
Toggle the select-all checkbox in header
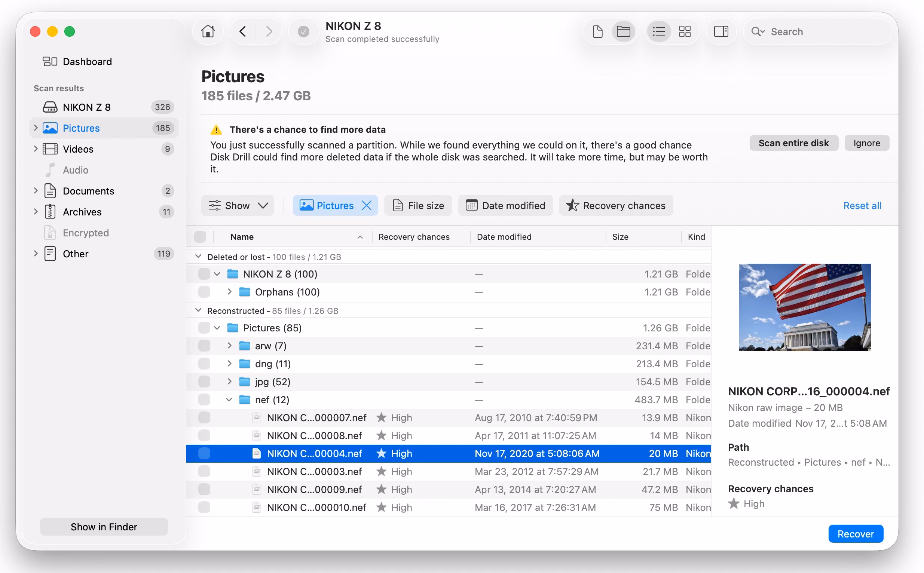[200, 237]
